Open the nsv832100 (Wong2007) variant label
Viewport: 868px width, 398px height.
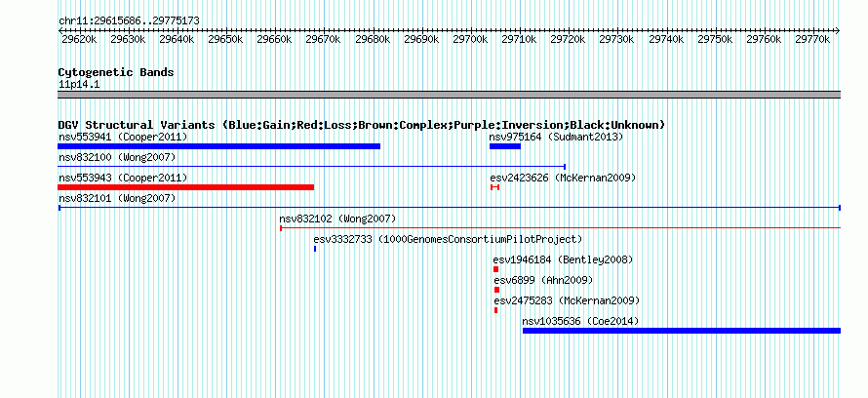(x=117, y=157)
